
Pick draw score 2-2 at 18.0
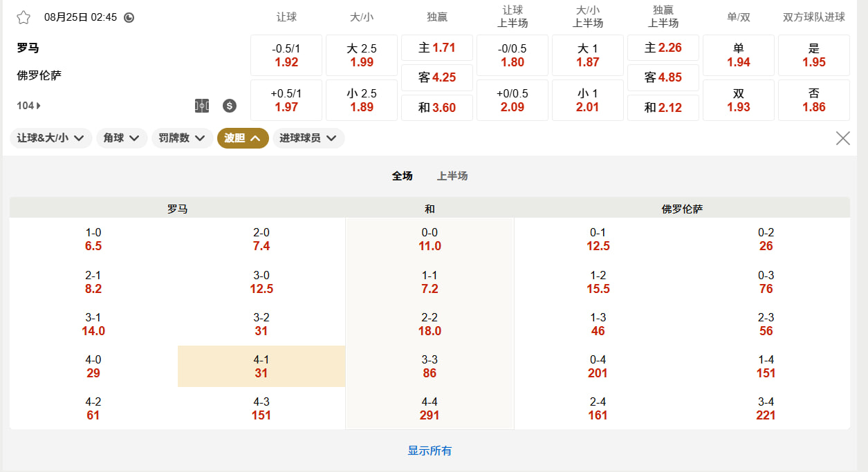tap(430, 324)
